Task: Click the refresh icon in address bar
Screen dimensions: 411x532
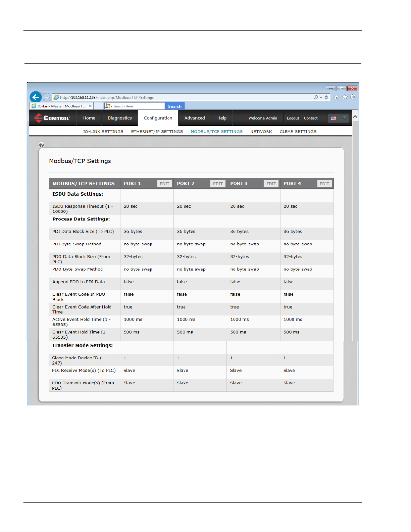Action: coord(326,97)
